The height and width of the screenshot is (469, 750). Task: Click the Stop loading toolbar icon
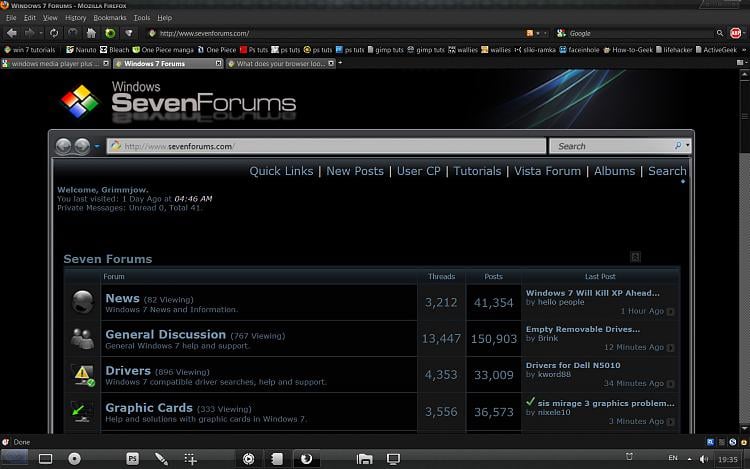(72, 33)
